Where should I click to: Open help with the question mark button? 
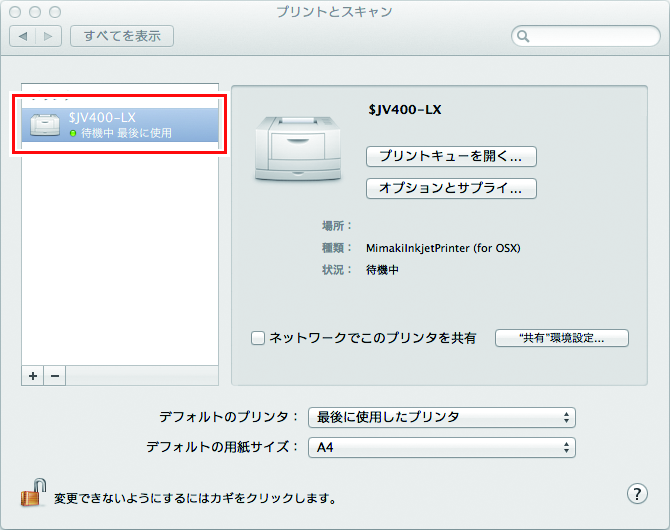(637, 493)
